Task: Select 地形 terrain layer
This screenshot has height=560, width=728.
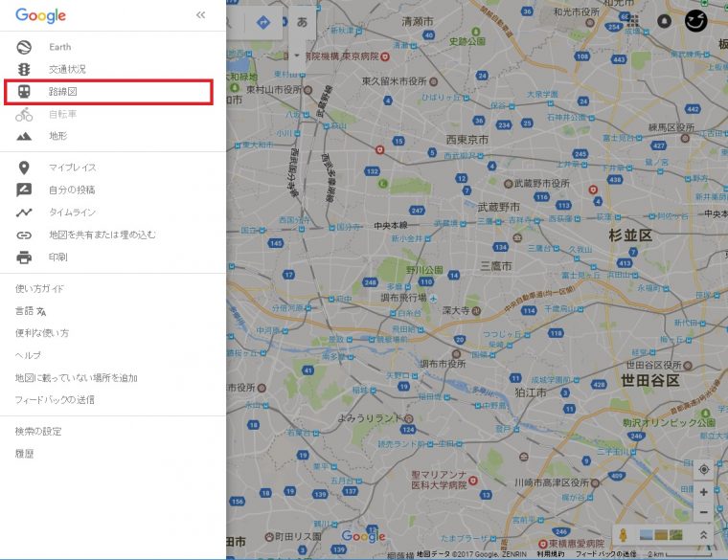Action: tap(113, 136)
